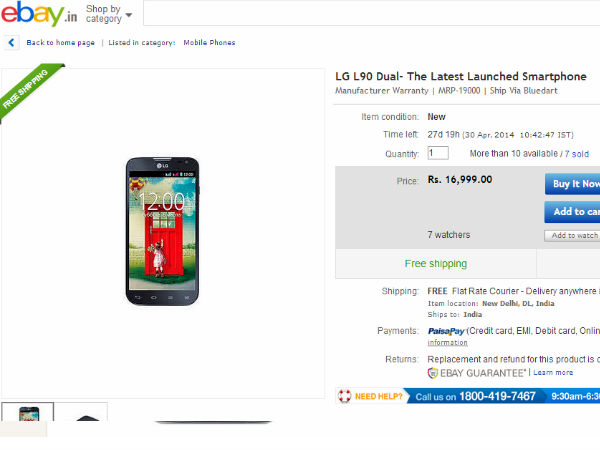This screenshot has width=600, height=450.
Task: Click the Add to watch list button
Action: coord(572,236)
